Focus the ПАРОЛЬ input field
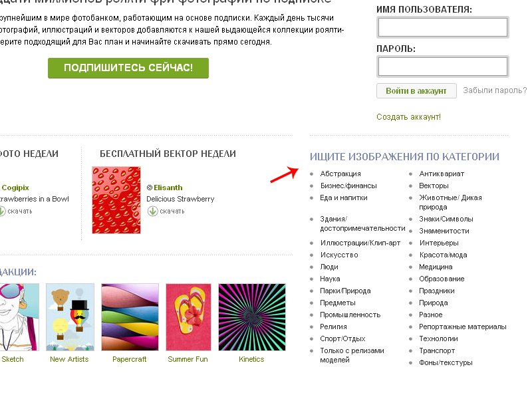 [443, 66]
